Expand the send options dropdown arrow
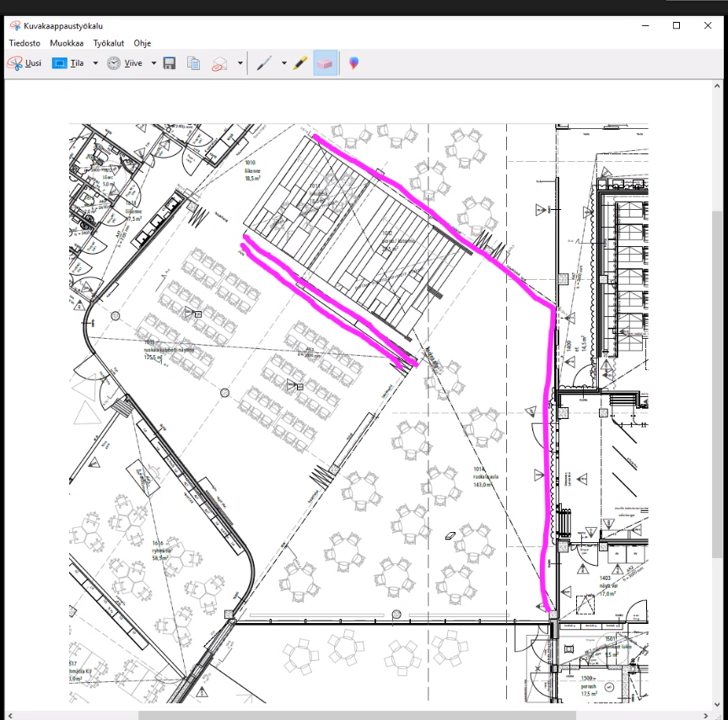The image size is (728, 720). click(240, 63)
